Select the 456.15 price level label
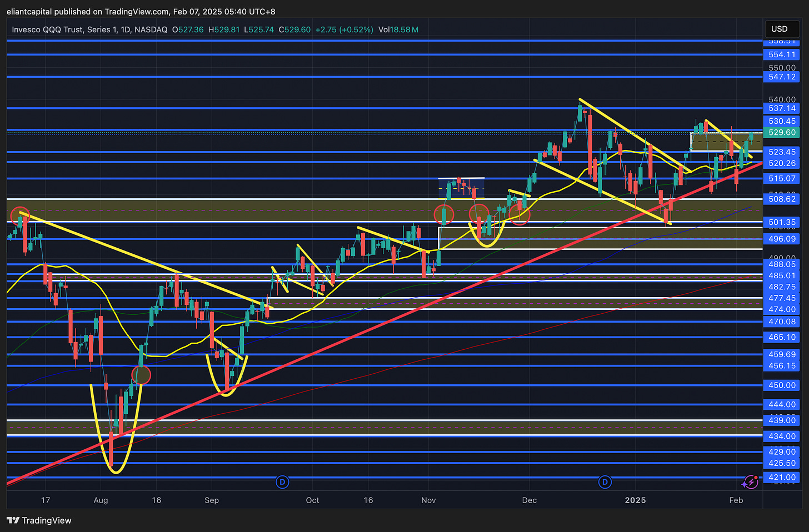Image resolution: width=809 pixels, height=532 pixels. 782,365
